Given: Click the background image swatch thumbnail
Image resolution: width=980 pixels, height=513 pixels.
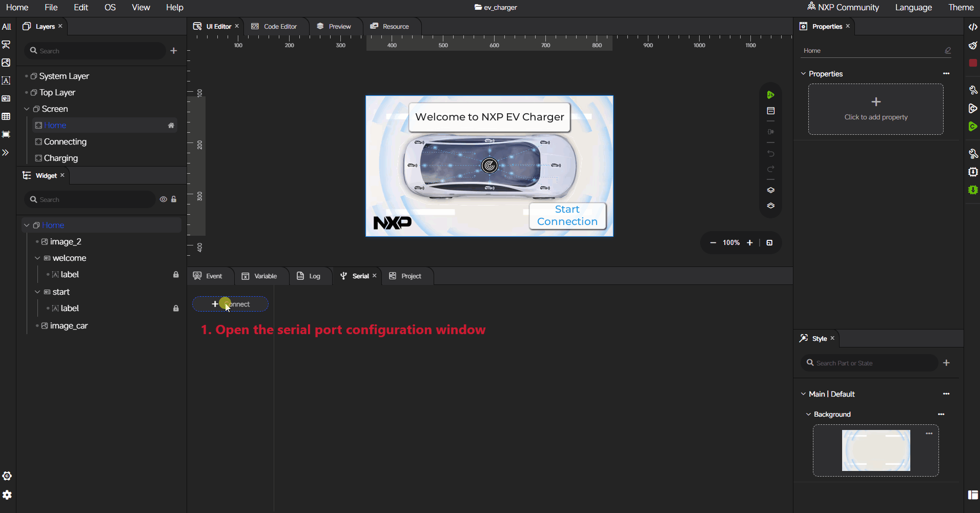Looking at the screenshot, I should [x=876, y=450].
